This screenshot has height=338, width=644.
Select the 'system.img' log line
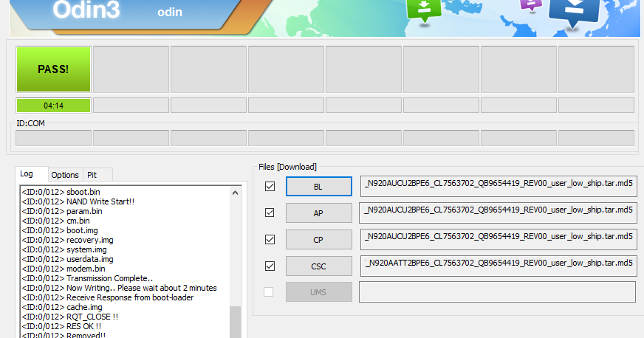[64, 249]
